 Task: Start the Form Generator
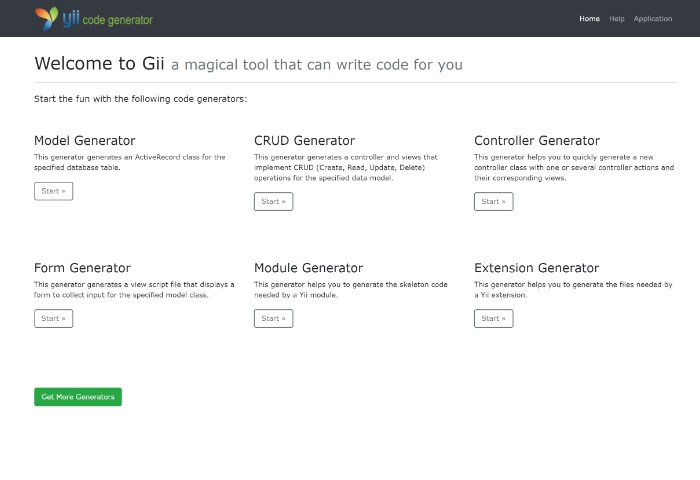(x=53, y=318)
